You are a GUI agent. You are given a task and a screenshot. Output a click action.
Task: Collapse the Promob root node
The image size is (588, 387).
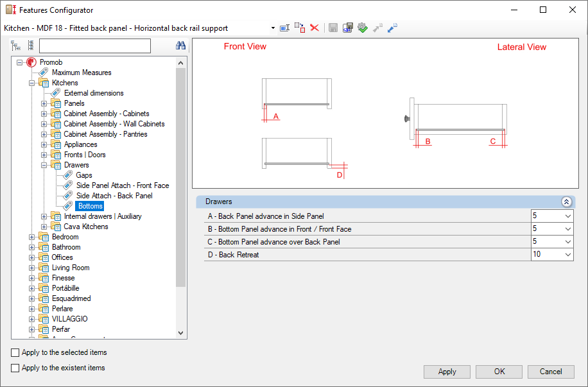[19, 63]
